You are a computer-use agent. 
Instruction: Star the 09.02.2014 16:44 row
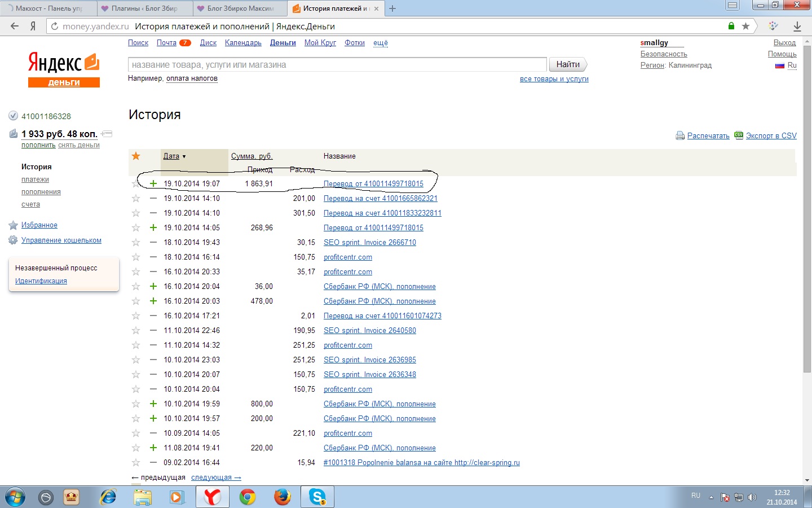coord(136,463)
